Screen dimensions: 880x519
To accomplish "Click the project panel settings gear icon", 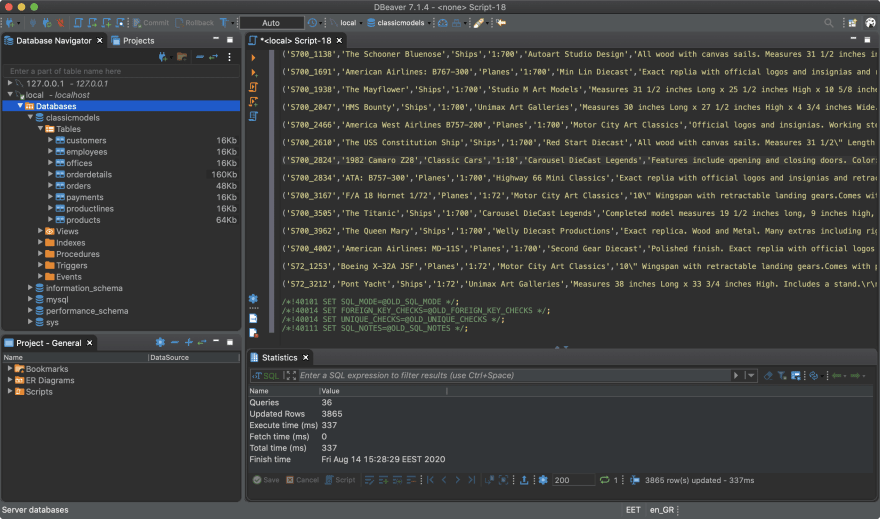I will (x=160, y=342).
